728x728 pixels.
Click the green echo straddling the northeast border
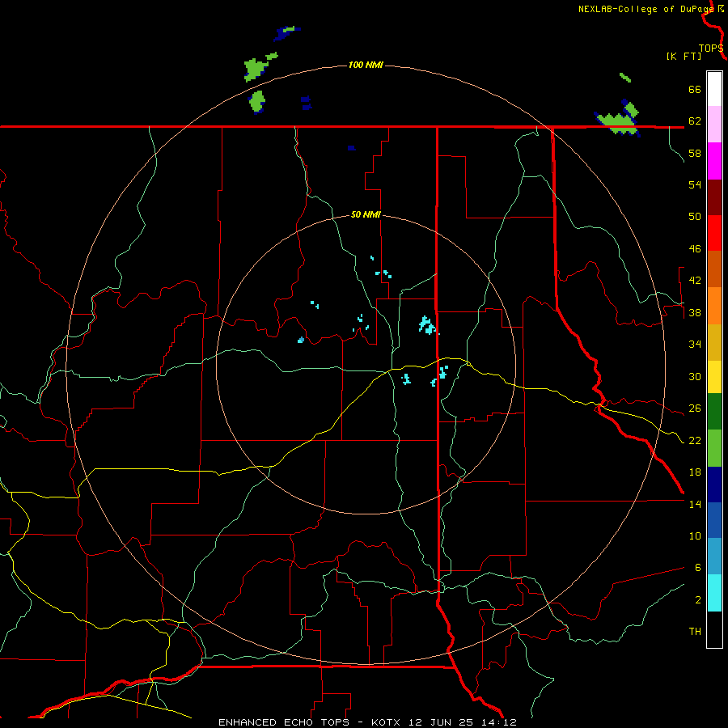click(619, 124)
